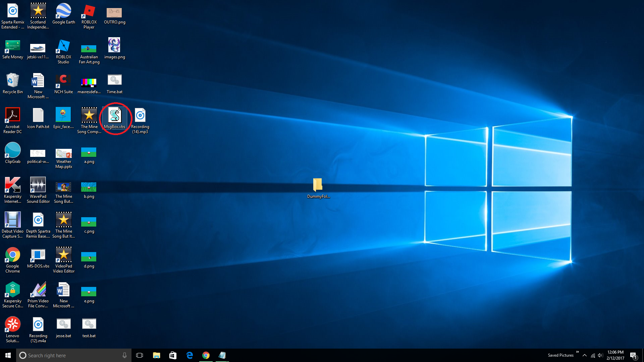
Task: Open the Windows Store taskbar icon
Action: pyautogui.click(x=173, y=355)
